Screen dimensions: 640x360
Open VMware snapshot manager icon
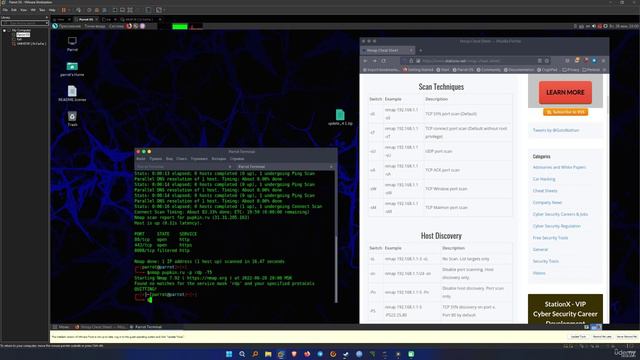(104, 10)
